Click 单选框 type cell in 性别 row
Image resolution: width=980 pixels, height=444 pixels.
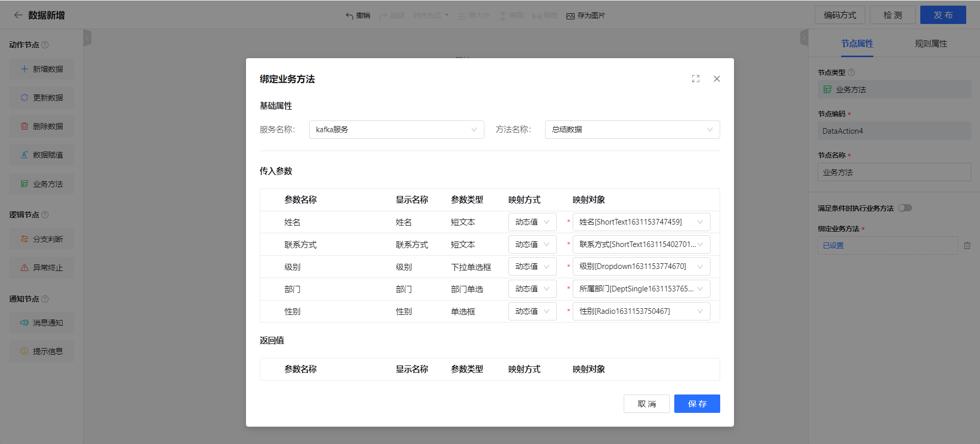tap(462, 311)
